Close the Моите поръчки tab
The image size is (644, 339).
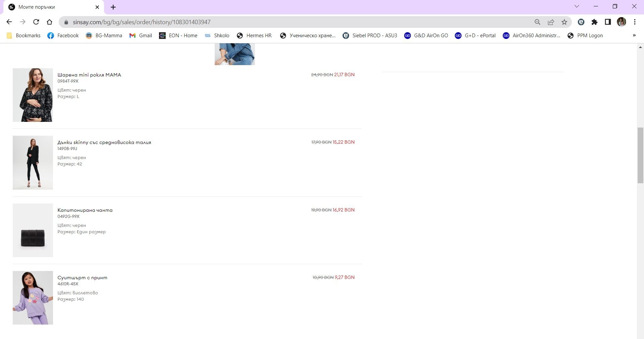click(x=97, y=7)
